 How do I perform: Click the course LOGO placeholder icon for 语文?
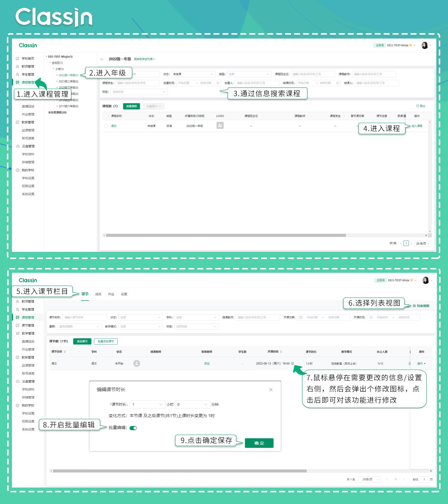tap(220, 125)
